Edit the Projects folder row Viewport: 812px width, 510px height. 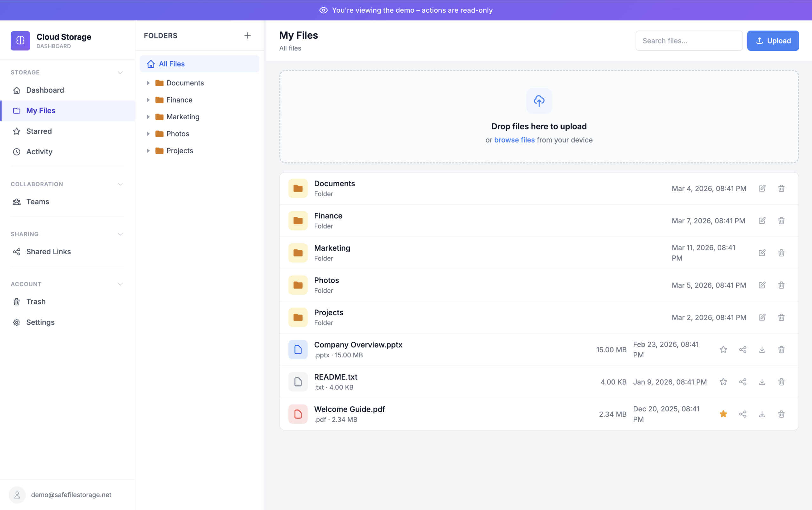(x=762, y=317)
